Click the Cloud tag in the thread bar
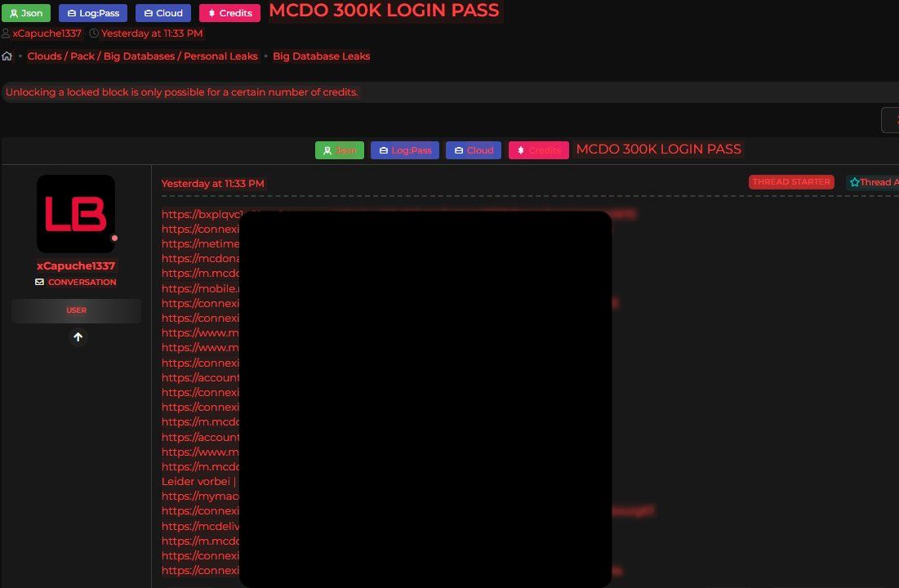Image resolution: width=899 pixels, height=588 pixels. 474,150
